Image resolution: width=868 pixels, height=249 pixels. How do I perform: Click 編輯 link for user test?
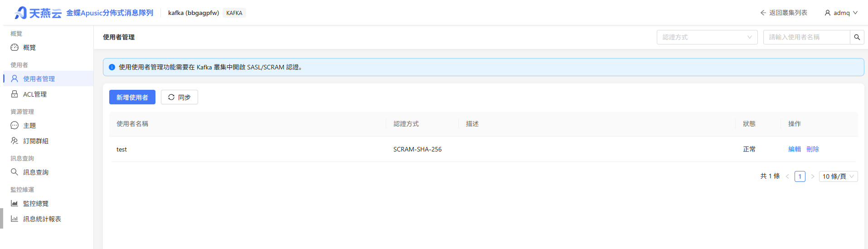(795, 149)
